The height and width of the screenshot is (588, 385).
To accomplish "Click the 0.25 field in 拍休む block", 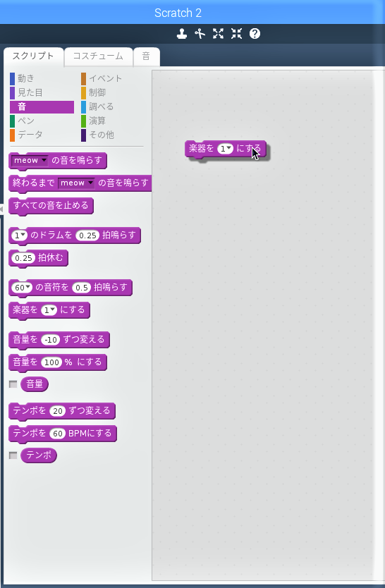I will [x=23, y=258].
